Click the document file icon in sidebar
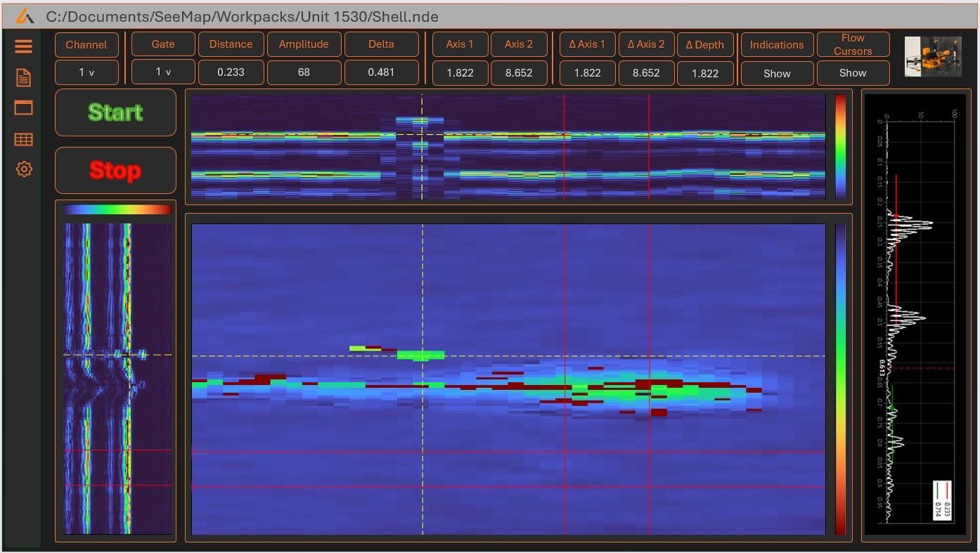This screenshot has height=553, width=980. coord(23,77)
